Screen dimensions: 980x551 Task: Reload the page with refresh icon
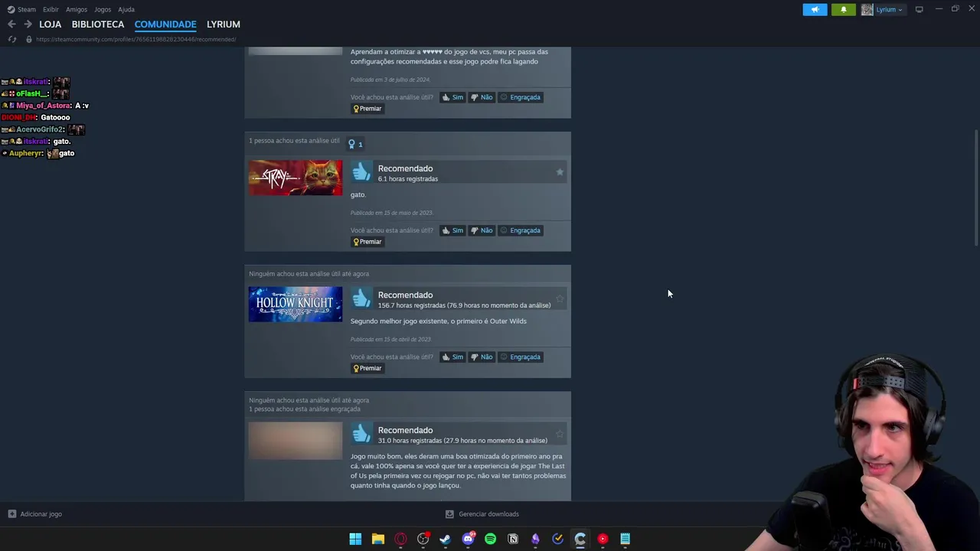(x=12, y=39)
